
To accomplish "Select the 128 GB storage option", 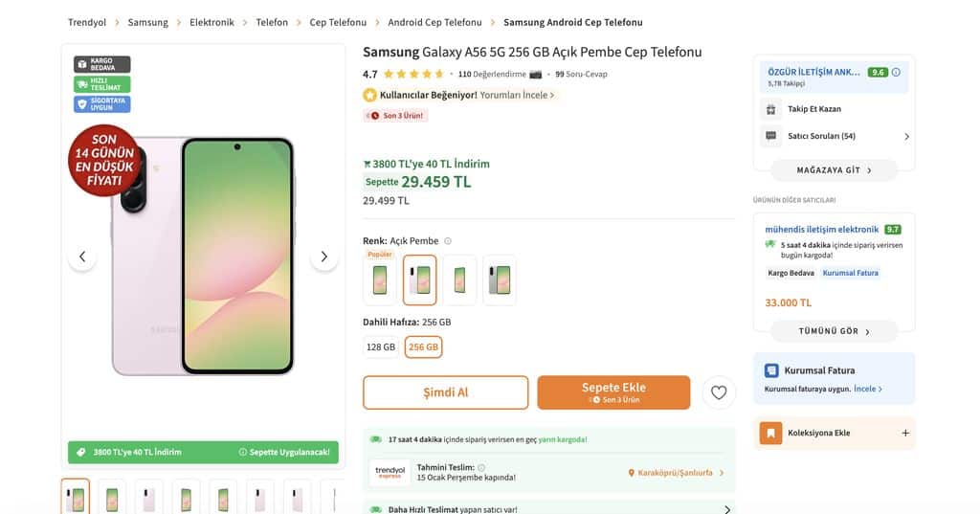I will click(381, 346).
